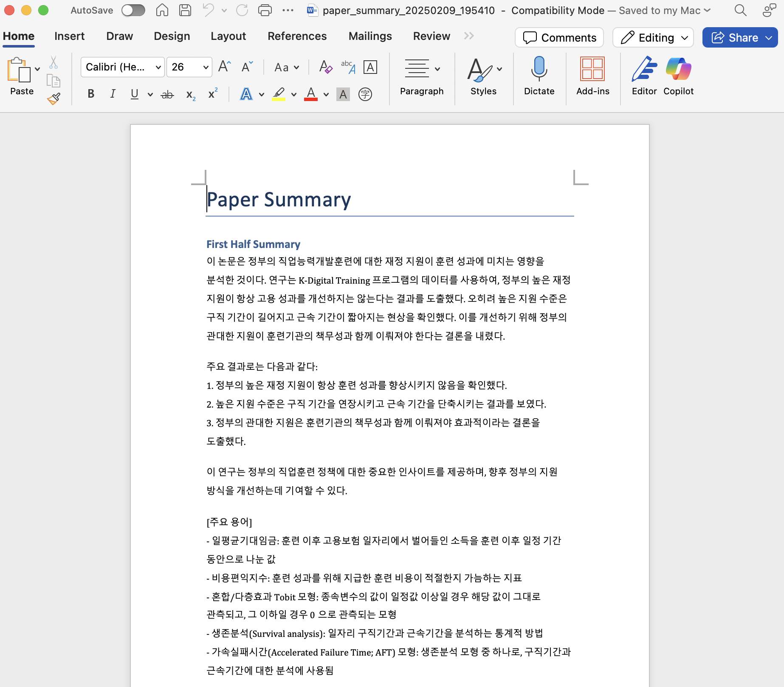Open the Design tab
This screenshot has width=784, height=687.
pos(172,37)
